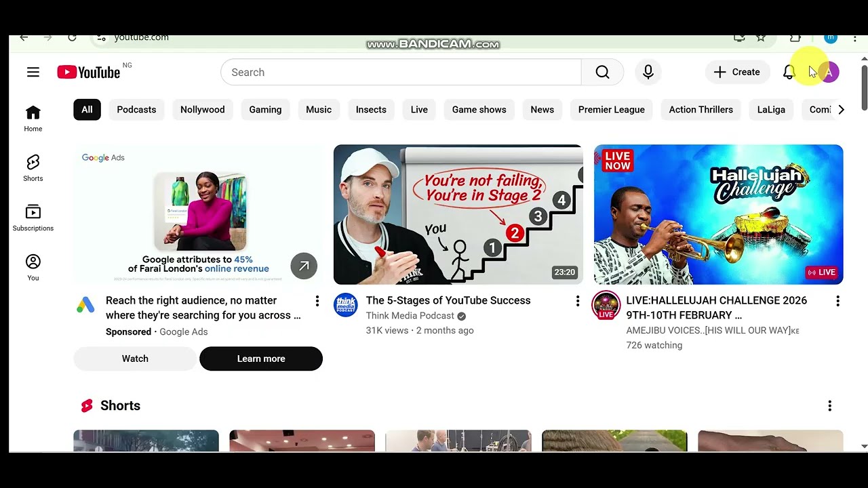Image resolution: width=868 pixels, height=488 pixels.
Task: Select the Live filter chip
Action: coord(419,110)
